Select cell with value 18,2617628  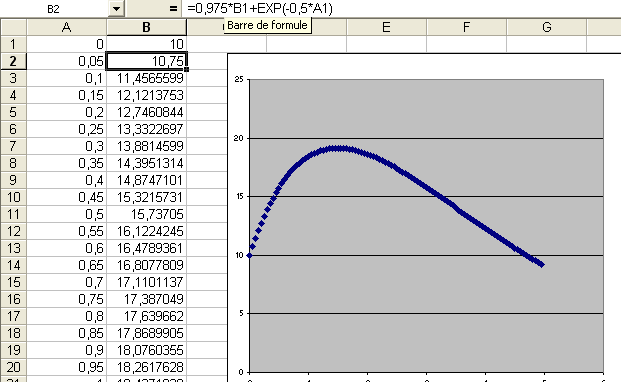147,367
